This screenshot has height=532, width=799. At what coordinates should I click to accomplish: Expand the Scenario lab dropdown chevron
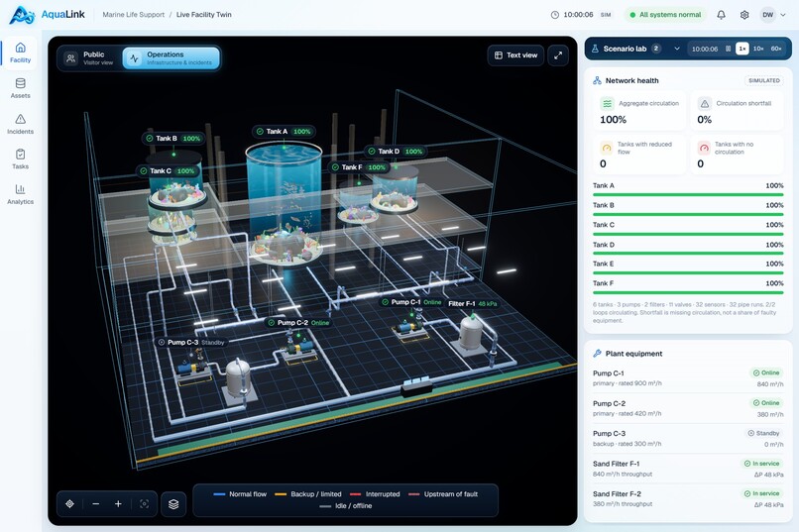[677, 49]
